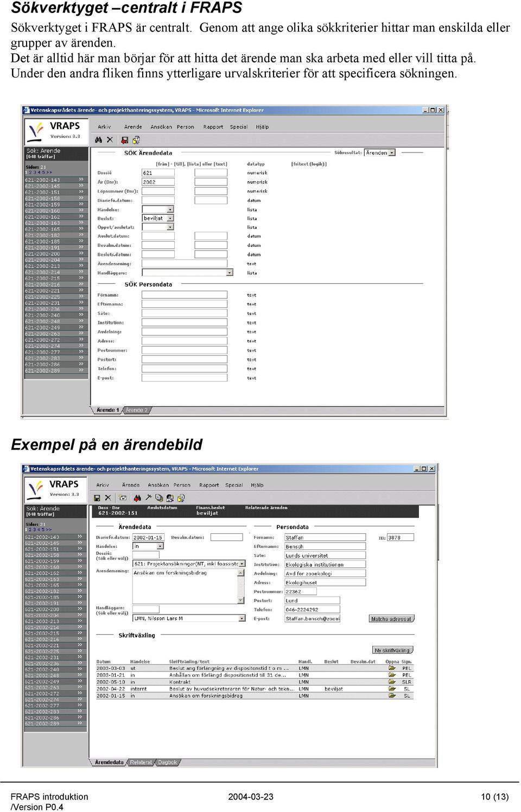The image size is (521, 812).
Task: Switch to the Dagbok tab
Action: [167, 763]
